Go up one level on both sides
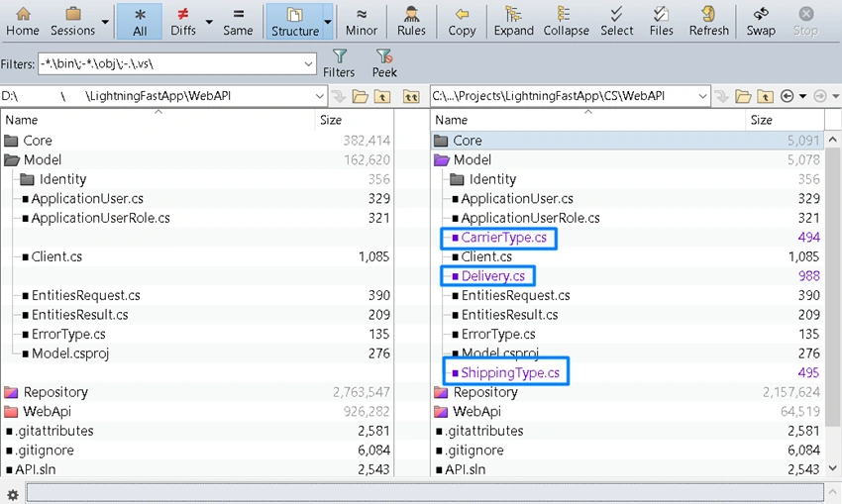 pos(411,96)
